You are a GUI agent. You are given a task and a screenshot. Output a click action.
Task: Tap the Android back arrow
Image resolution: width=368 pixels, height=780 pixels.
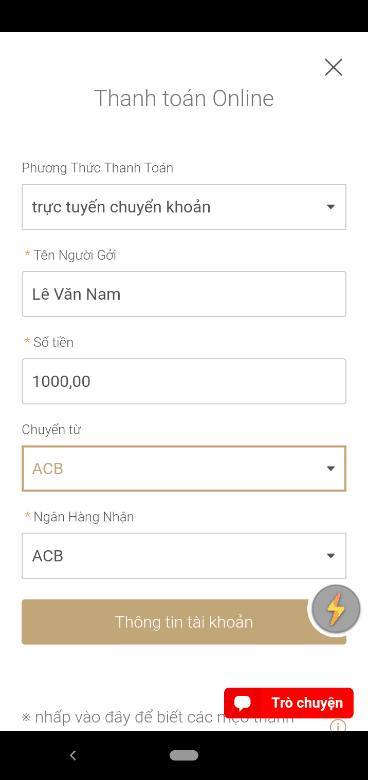coord(73,755)
